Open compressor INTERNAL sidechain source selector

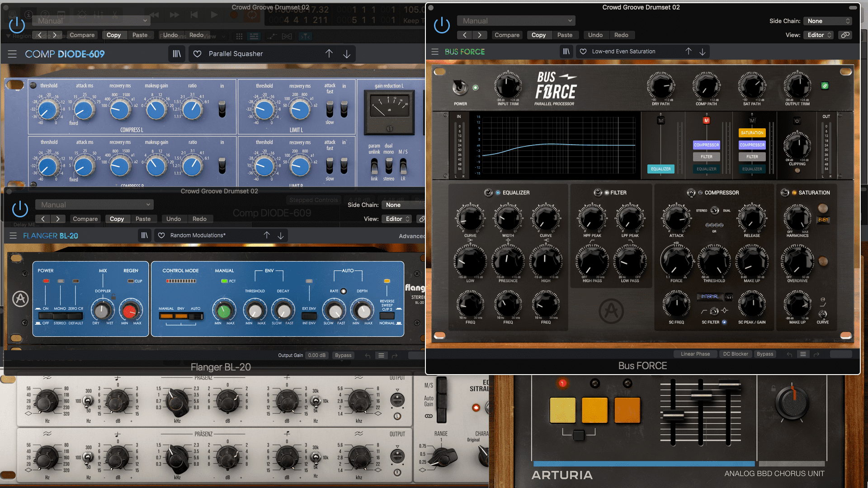[710, 296]
